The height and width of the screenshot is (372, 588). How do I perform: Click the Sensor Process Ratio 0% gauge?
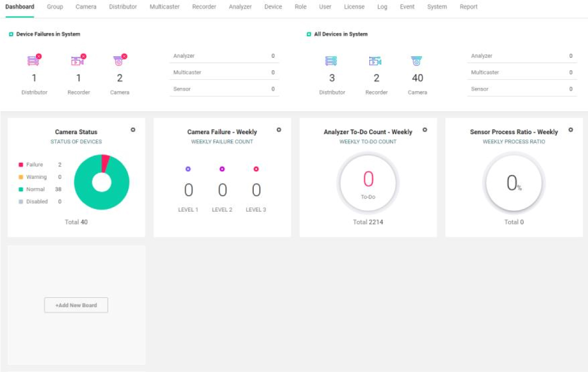(514, 183)
